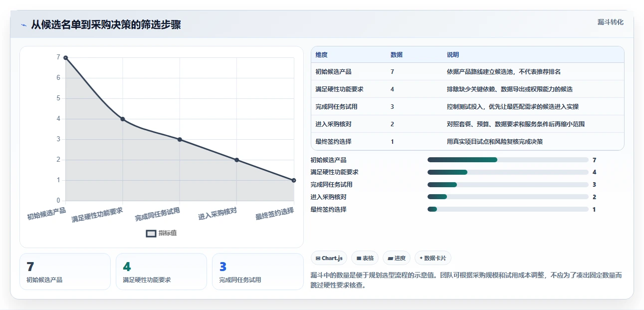This screenshot has height=310, width=644.
Task: Click the 进度 tag chip
Action: (397, 258)
